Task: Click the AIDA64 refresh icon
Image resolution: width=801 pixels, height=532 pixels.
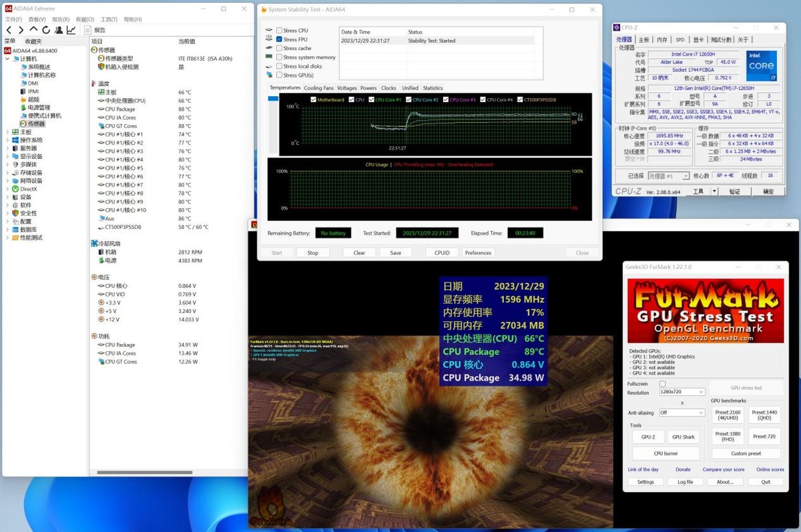Action: 46,30
